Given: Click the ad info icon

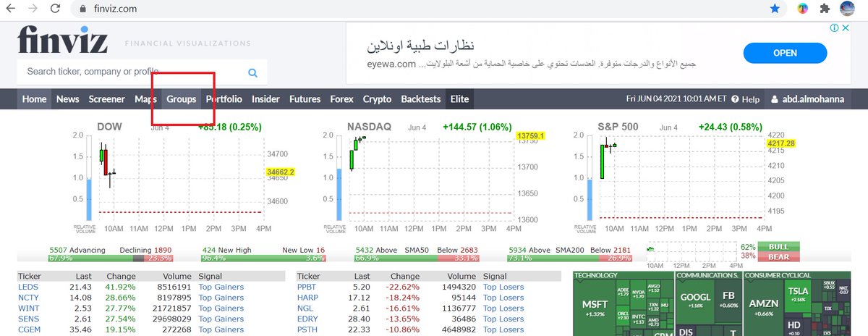Looking at the screenshot, I should (833, 28).
